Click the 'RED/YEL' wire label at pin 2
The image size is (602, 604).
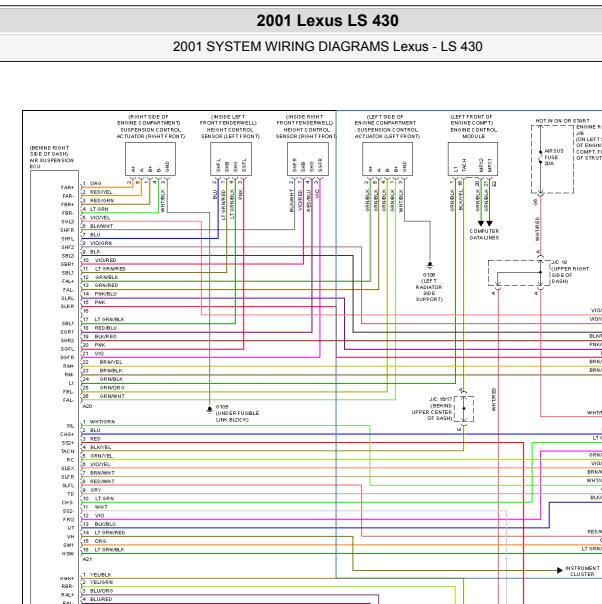click(101, 192)
